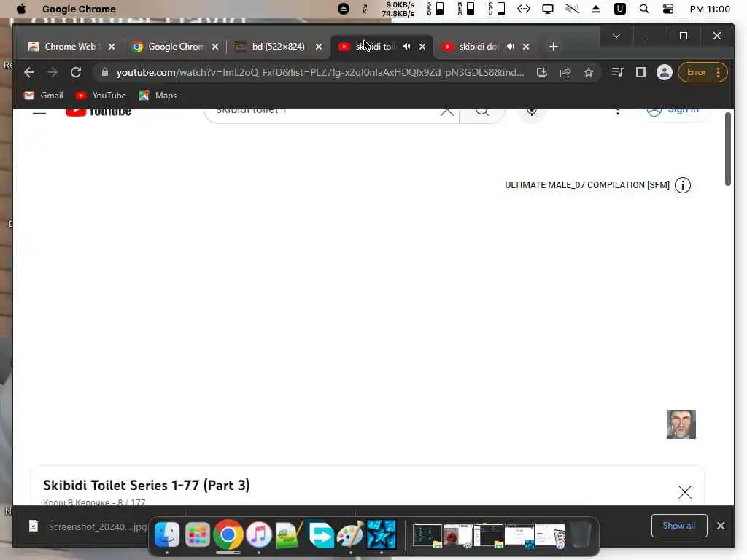Image resolution: width=747 pixels, height=560 pixels.
Task: View site information via lock icon
Action: pos(105,72)
